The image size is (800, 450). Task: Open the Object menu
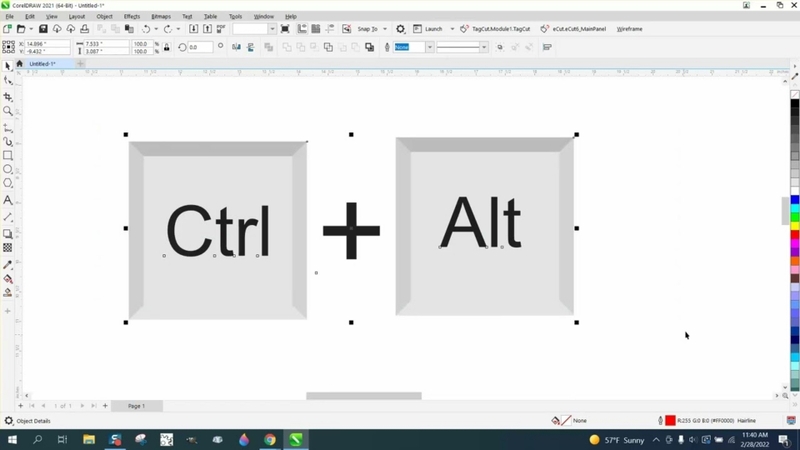tap(104, 16)
